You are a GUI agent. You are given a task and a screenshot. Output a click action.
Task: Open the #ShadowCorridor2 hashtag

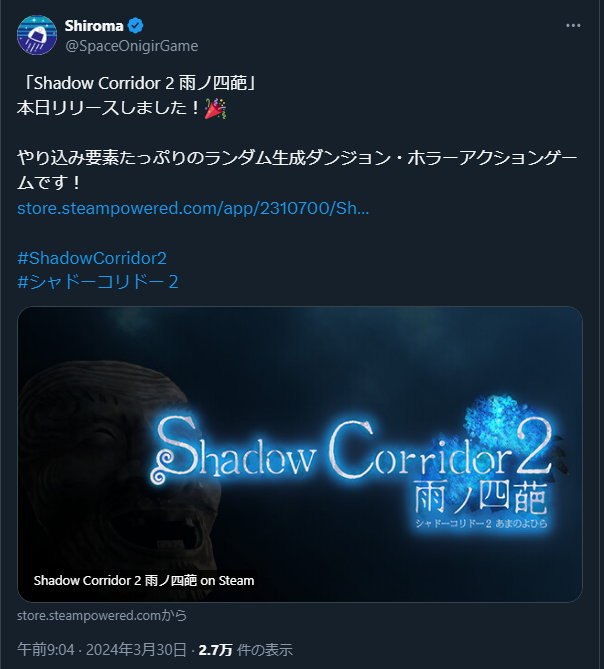tap(92, 258)
